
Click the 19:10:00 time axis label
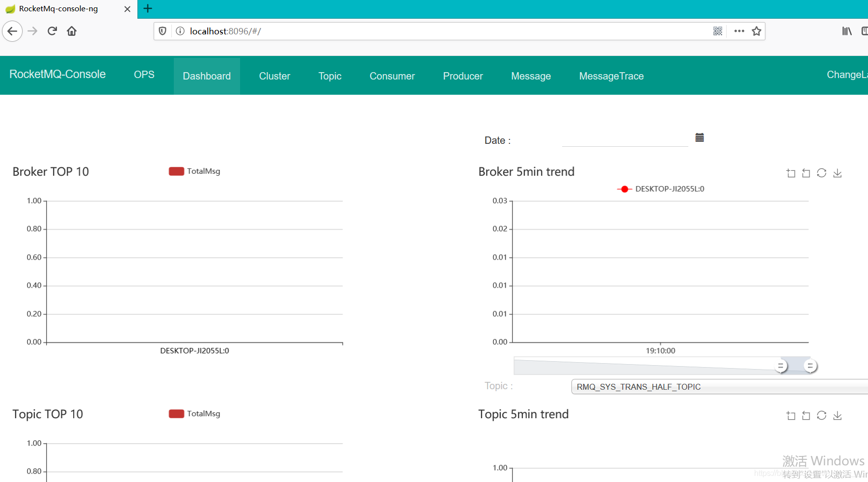[x=660, y=351]
